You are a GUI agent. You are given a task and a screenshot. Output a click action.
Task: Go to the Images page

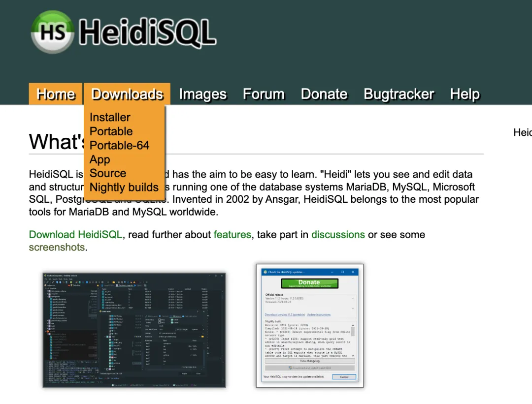coord(202,94)
